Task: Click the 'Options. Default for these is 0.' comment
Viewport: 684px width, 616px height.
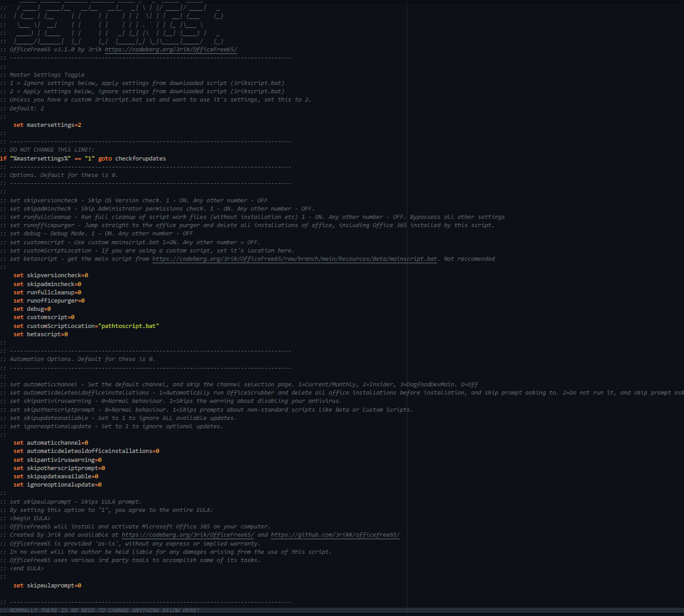Action: tap(63, 175)
